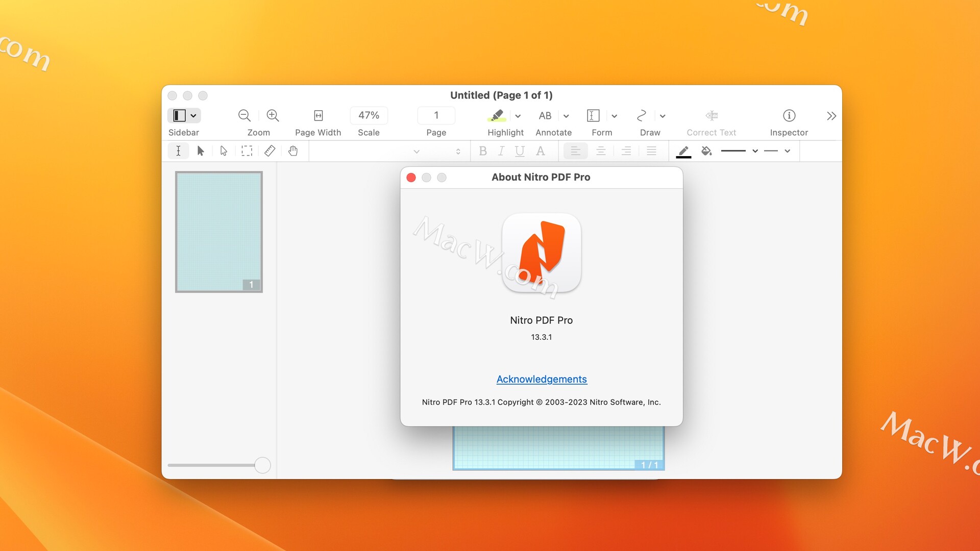Click the Nitro PDF Pro app icon
Viewport: 980px width, 551px height.
pos(542,253)
